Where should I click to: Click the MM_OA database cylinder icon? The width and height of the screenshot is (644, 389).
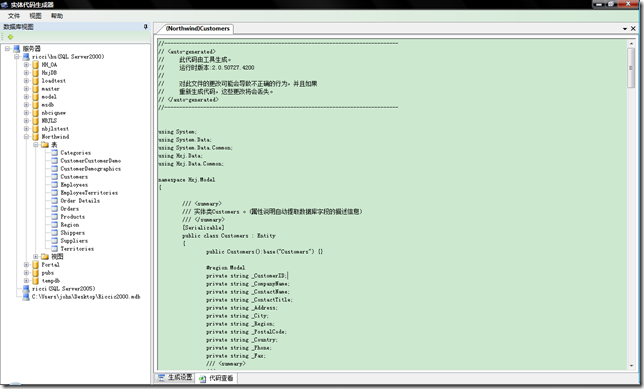tap(36, 65)
